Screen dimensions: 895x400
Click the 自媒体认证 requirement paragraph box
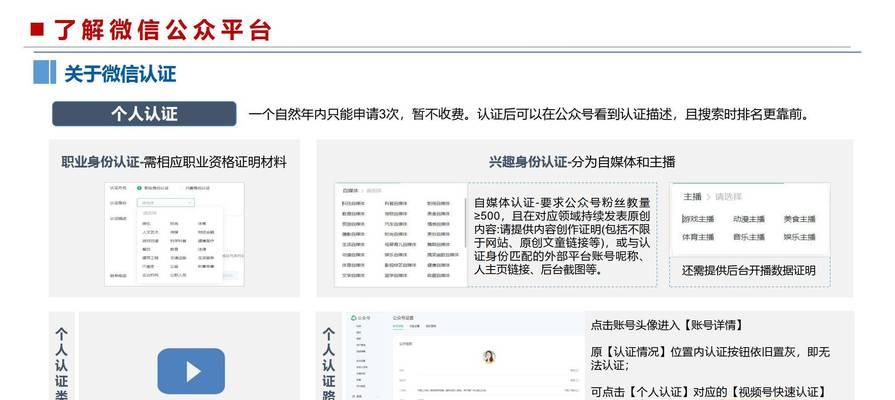[x=562, y=235]
